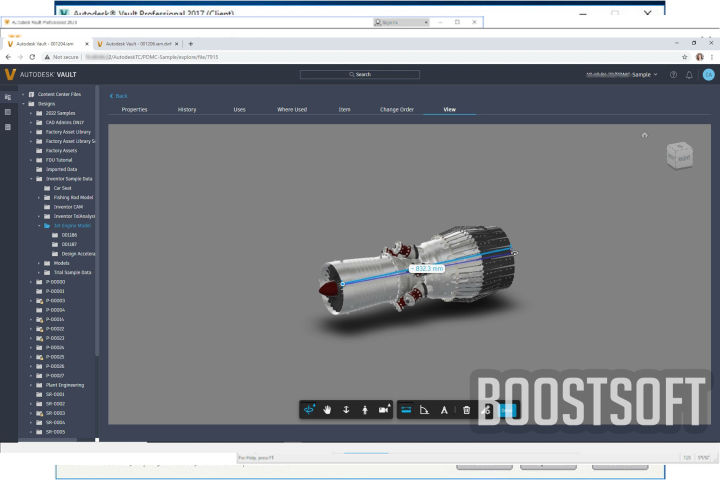Expand the Fishing Rod Model folder
This screenshot has height=480, width=720.
(x=39, y=198)
